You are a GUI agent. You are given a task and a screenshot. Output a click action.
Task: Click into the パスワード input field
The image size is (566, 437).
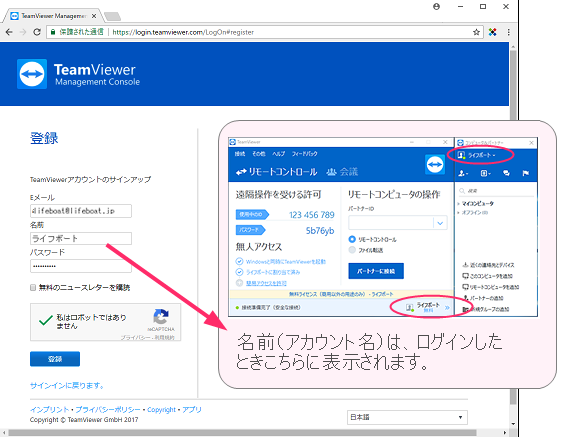tap(81, 266)
